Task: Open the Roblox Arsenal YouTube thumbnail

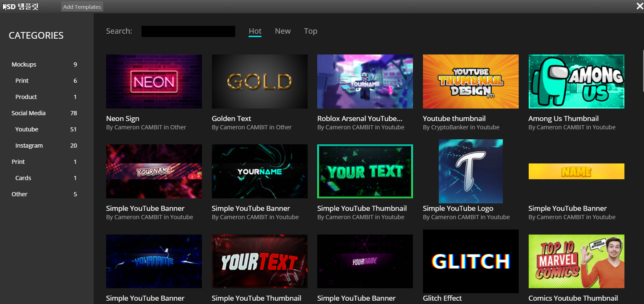Action: (365, 82)
